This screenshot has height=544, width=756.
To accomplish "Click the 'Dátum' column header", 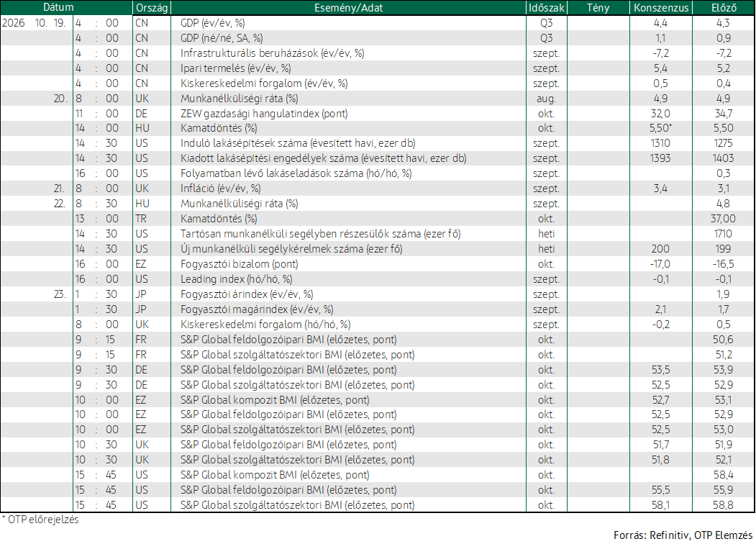I will (58, 8).
